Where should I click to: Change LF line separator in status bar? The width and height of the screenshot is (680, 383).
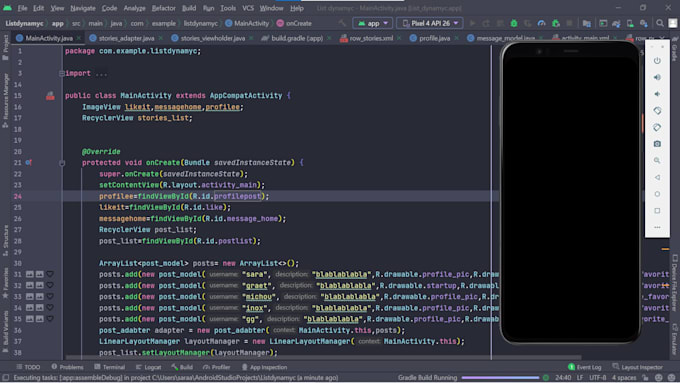(580, 377)
